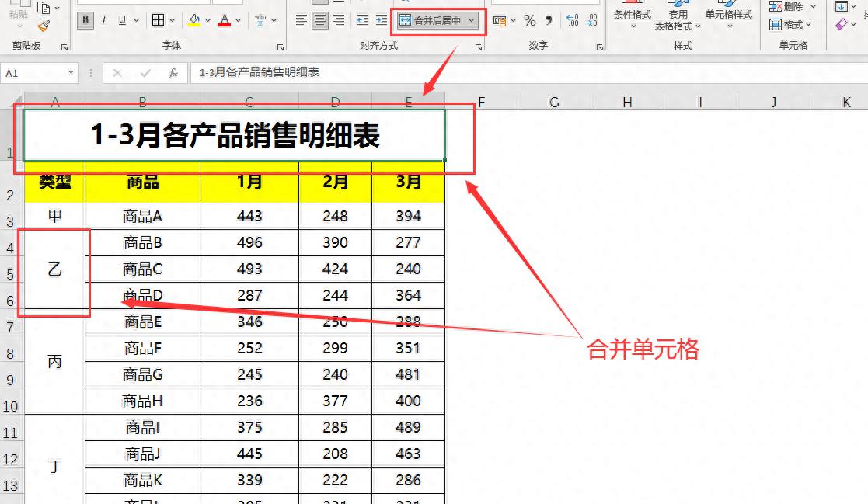
Task: Select column H header
Action: [x=627, y=102]
